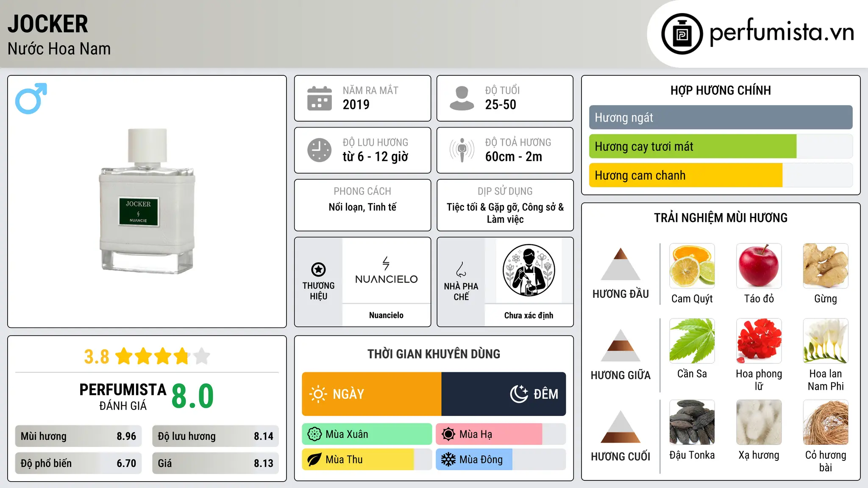Click the perfumista.vn perfume bottle logo icon

click(682, 34)
